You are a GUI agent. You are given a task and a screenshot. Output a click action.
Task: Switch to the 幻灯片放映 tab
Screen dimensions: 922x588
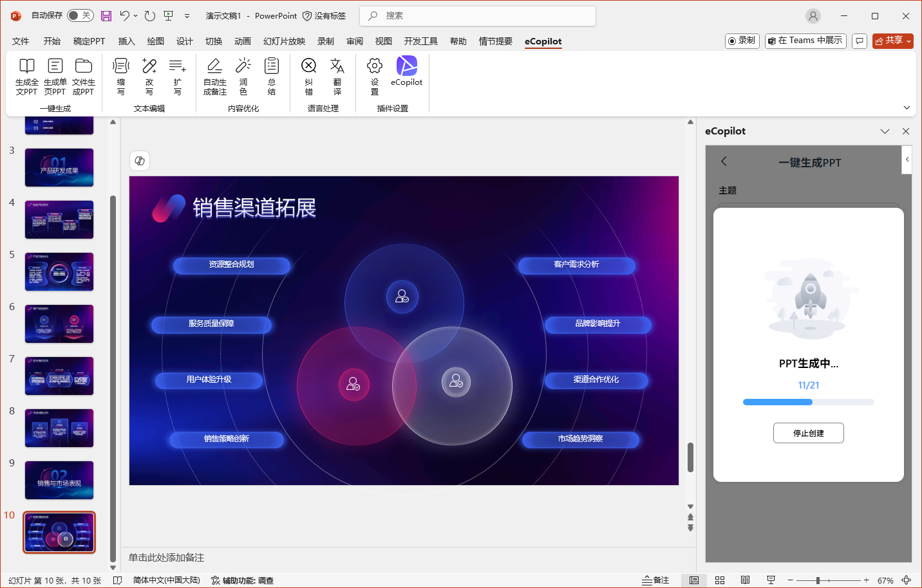[284, 41]
